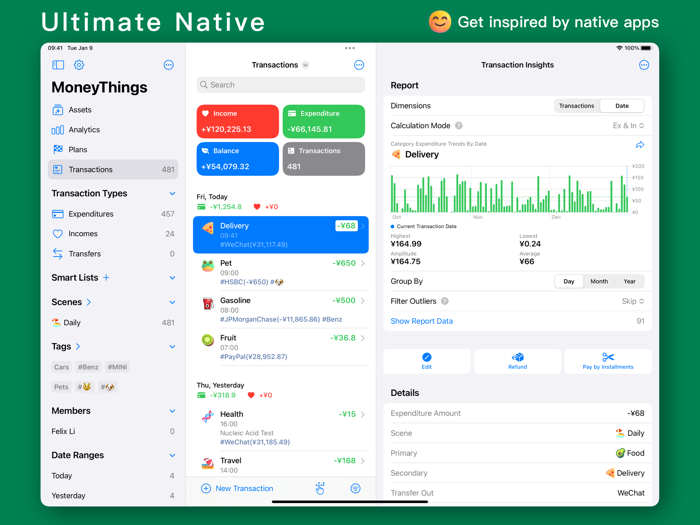The width and height of the screenshot is (700, 525).
Task: Open Scenes detail arrow
Action: [x=89, y=302]
